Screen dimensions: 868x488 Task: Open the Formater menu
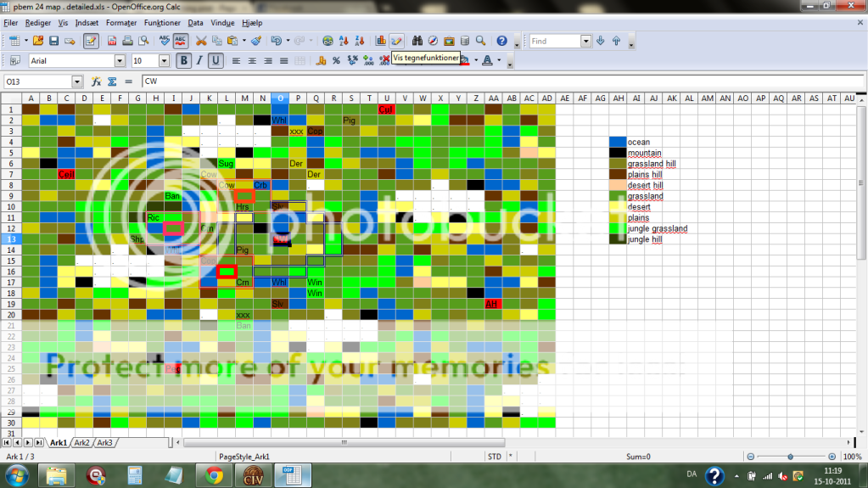tap(121, 23)
